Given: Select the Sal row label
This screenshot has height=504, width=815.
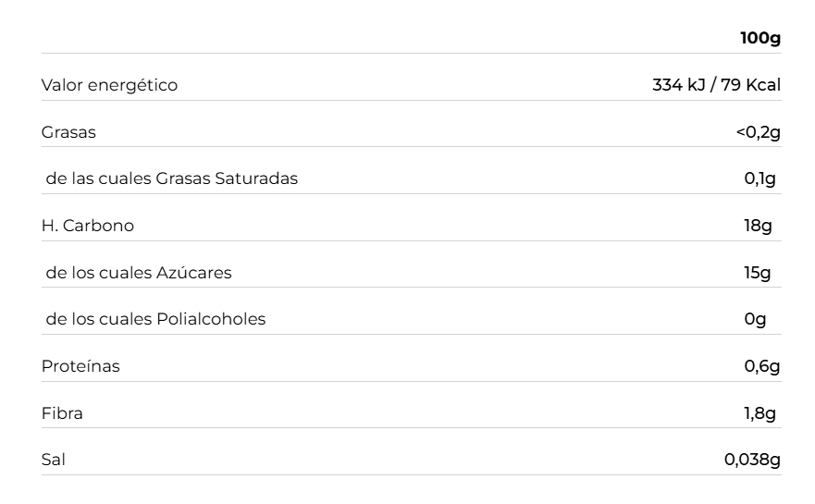Looking at the screenshot, I should click(54, 460).
